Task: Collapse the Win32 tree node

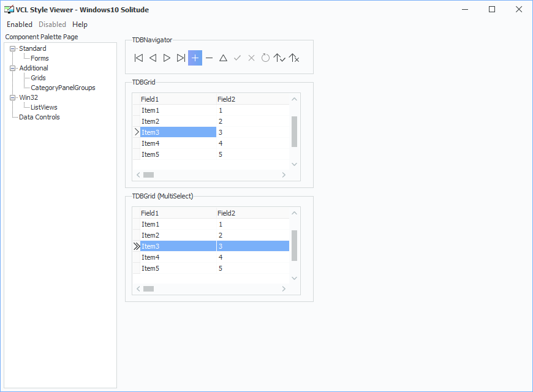Action: (x=13, y=97)
